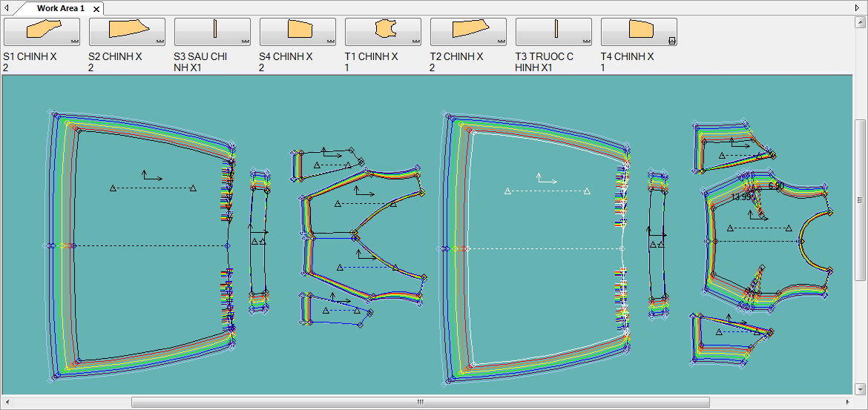Select the T2 CHINH X 2 piece icon
Image resolution: width=868 pixels, height=410 pixels.
point(469,31)
